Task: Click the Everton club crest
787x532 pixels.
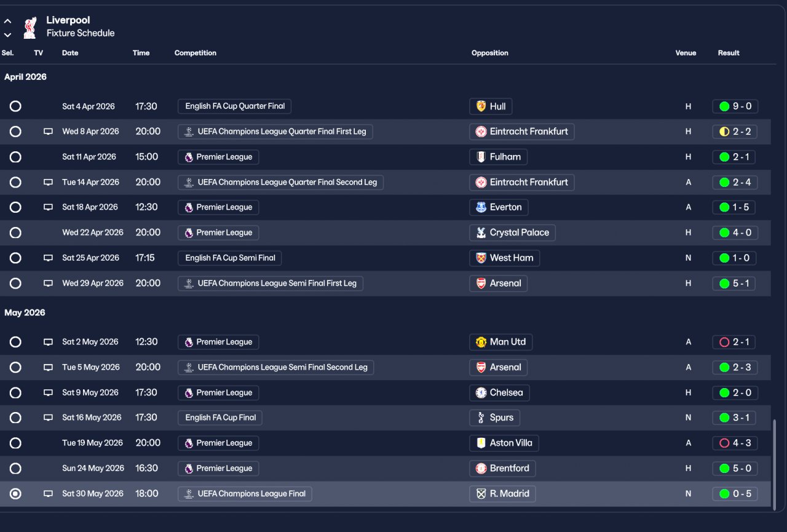Action: tap(481, 207)
